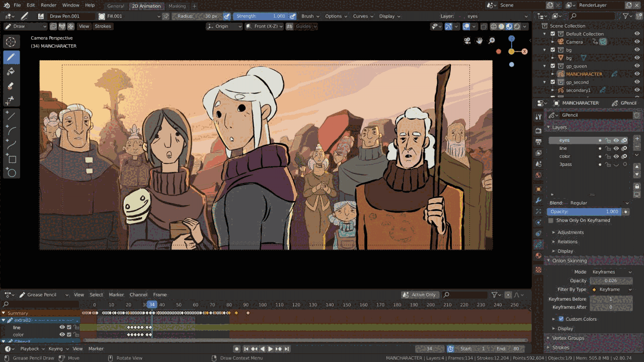This screenshot has height=362, width=644.
Task: Click the play animation button
Action: pos(270,349)
